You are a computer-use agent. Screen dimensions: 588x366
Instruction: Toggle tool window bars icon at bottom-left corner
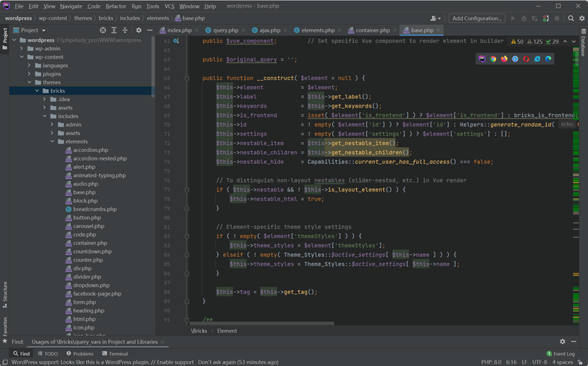[5, 362]
